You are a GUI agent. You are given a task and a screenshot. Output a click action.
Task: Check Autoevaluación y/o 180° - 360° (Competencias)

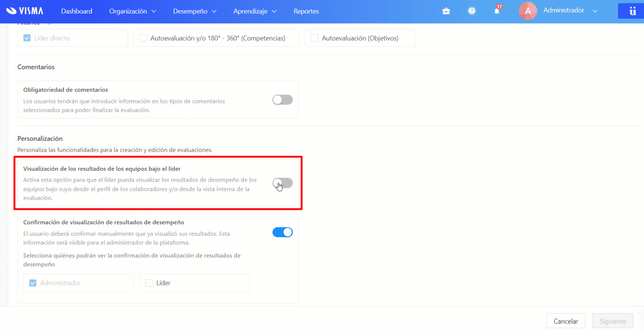click(143, 38)
